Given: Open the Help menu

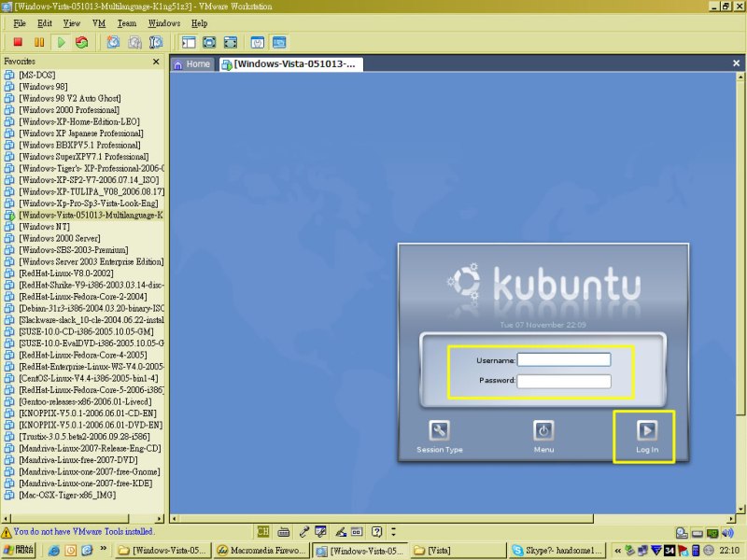Looking at the screenshot, I should [x=199, y=23].
